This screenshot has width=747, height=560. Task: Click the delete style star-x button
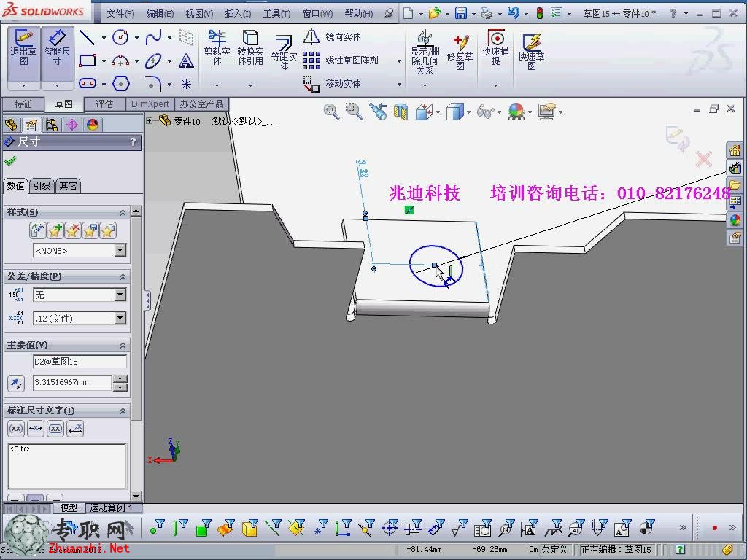[72, 231]
